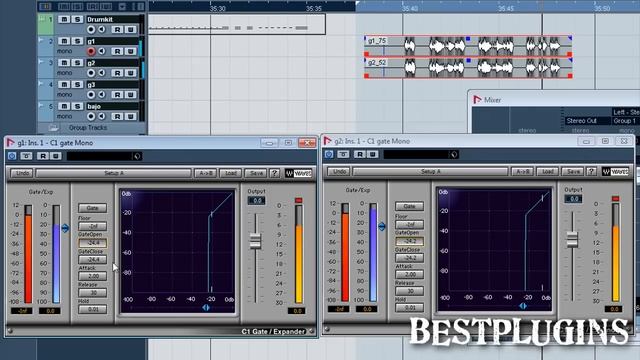Click Gate mode button in g1 plugin

click(93, 208)
